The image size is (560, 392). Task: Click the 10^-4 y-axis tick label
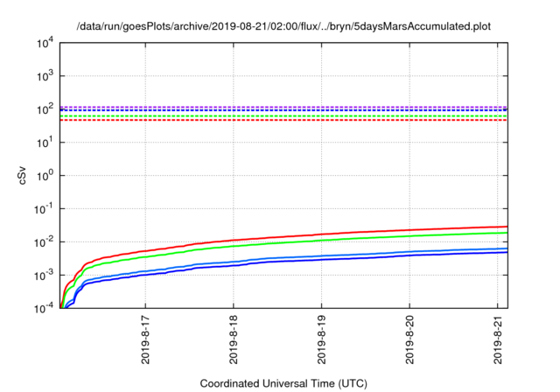tap(44, 308)
